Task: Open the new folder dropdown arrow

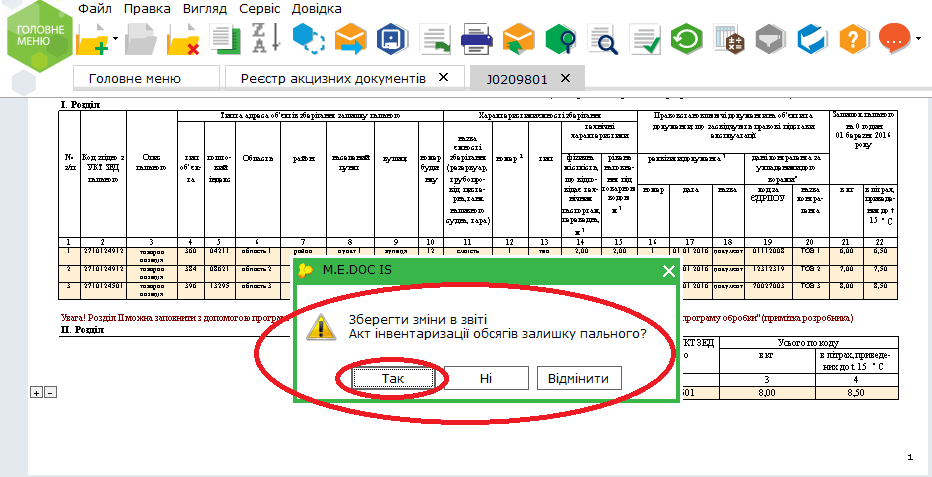Action: coord(116,40)
